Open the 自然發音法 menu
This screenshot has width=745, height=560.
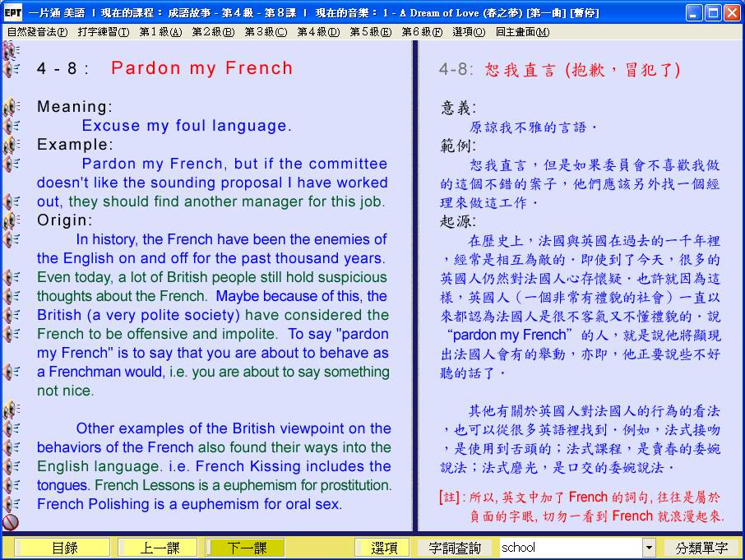click(37, 32)
